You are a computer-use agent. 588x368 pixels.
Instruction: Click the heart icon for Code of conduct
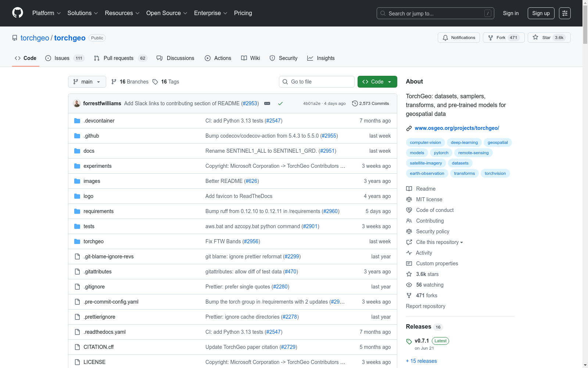[409, 210]
